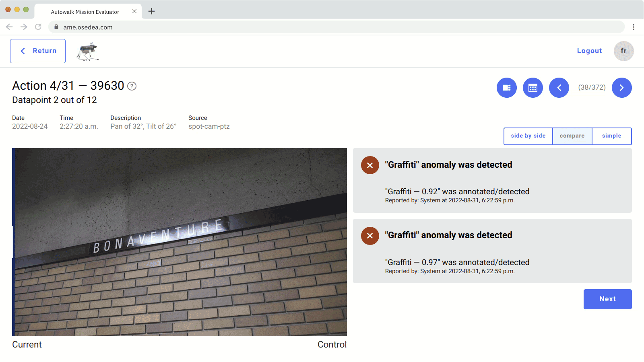644x362 pixels.
Task: Open a new browser tab
Action: click(151, 11)
